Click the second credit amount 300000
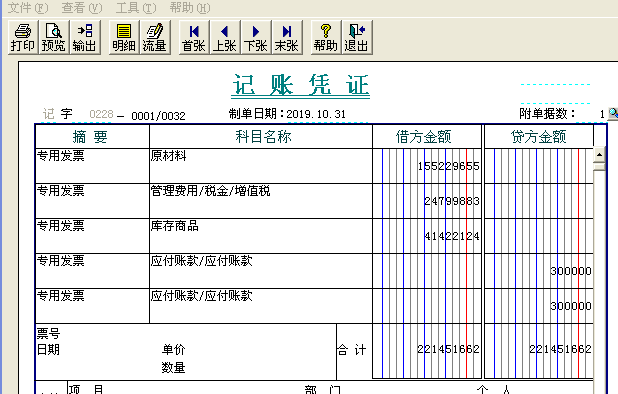The width and height of the screenshot is (618, 394). (571, 306)
